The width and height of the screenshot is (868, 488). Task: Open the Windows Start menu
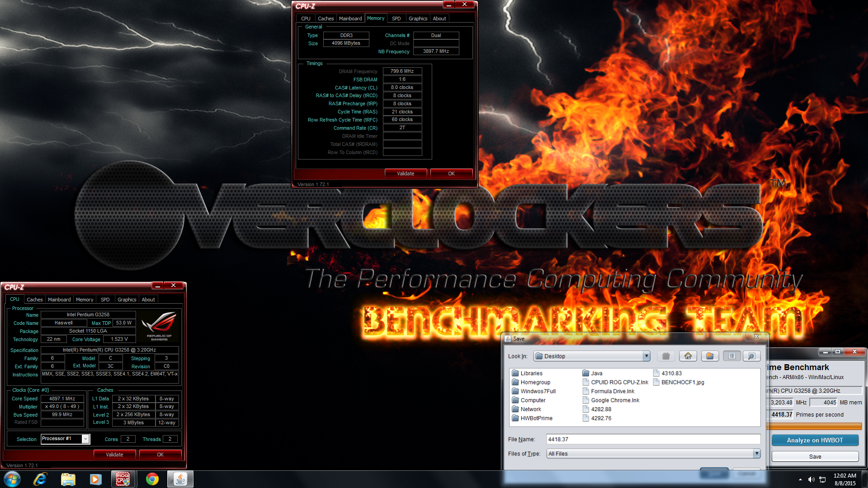[x=12, y=479]
